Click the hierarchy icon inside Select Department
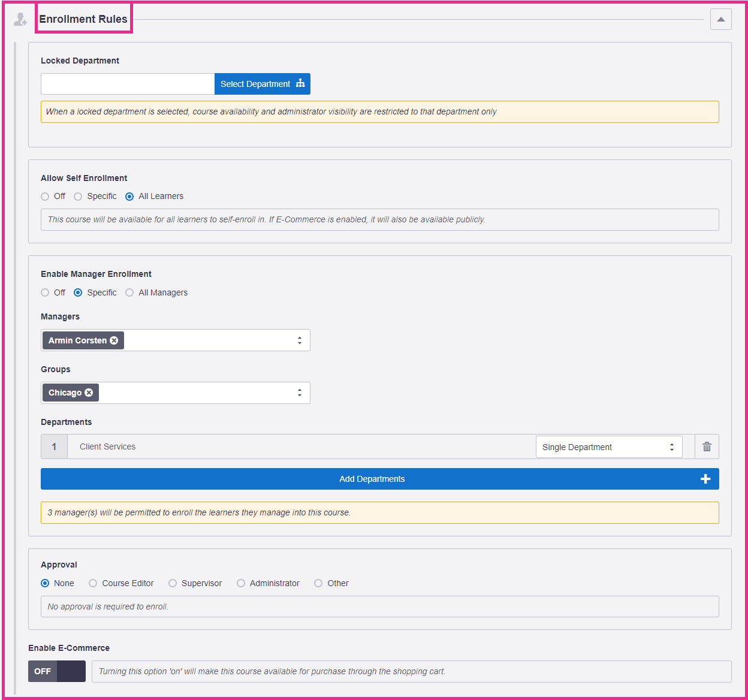This screenshot has width=748, height=700. [x=300, y=84]
